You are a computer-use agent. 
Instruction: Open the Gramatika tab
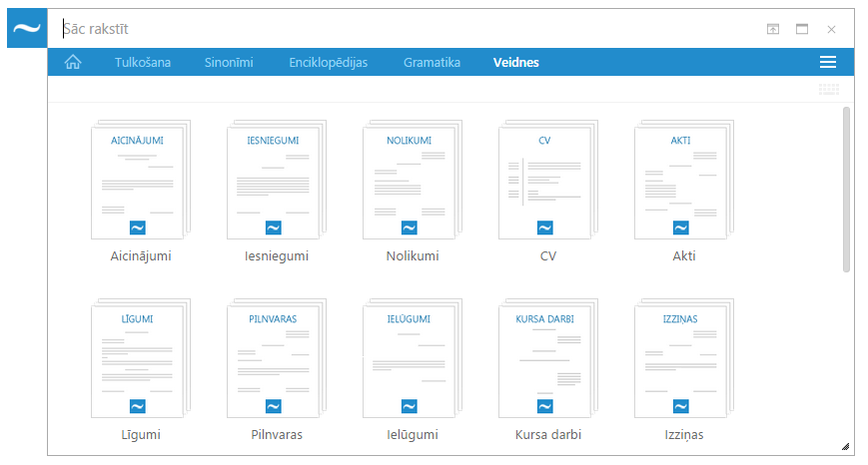[x=432, y=63]
